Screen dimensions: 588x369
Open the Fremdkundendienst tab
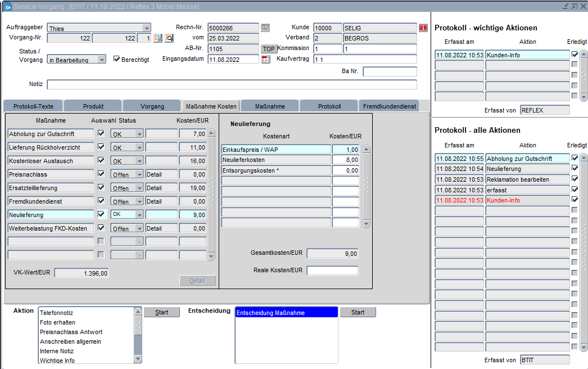tap(390, 106)
